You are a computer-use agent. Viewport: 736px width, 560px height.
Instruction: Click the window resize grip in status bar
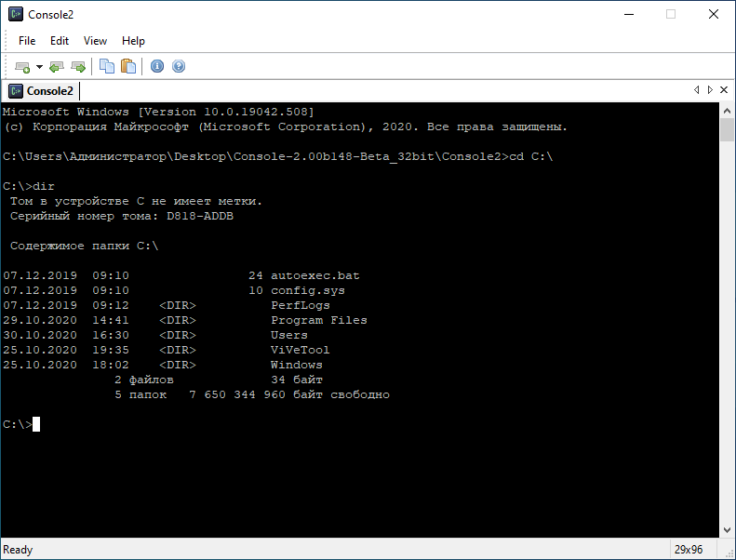(729, 553)
